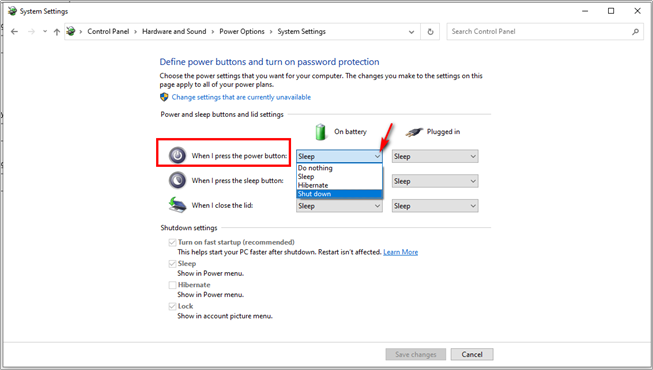Click the laptop lid icon
The image size is (653, 370).
point(177,205)
